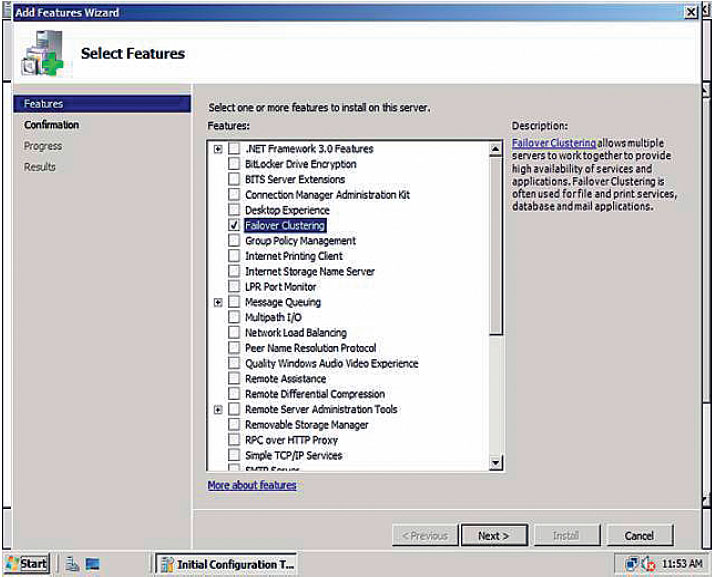Click the security alert tray icon

tap(647, 564)
